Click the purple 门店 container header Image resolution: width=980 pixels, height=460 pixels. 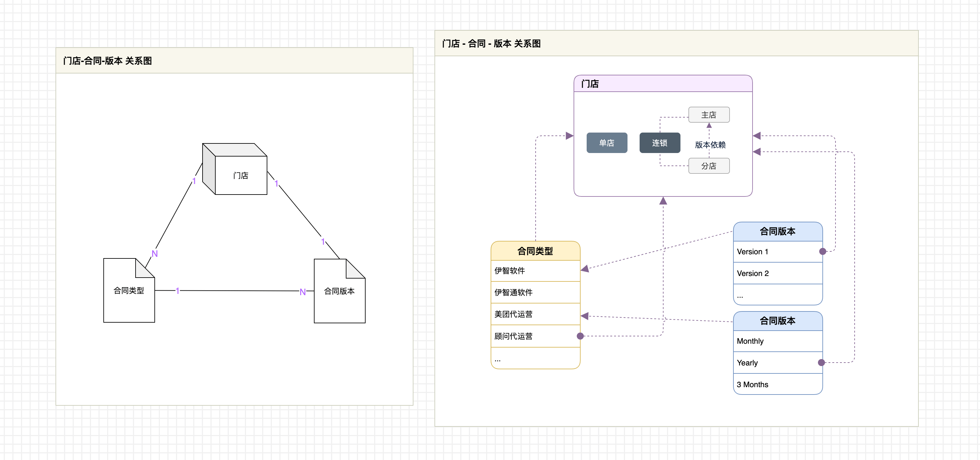tap(663, 84)
